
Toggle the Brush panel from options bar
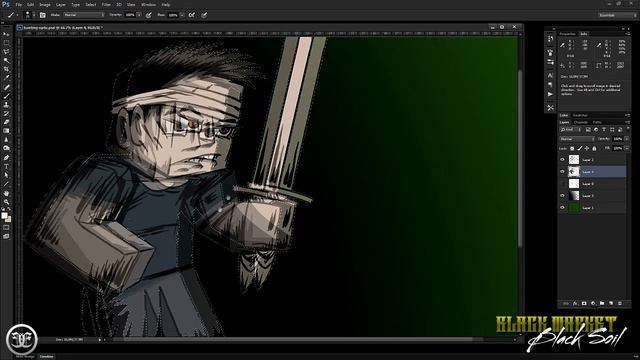[x=42, y=15]
